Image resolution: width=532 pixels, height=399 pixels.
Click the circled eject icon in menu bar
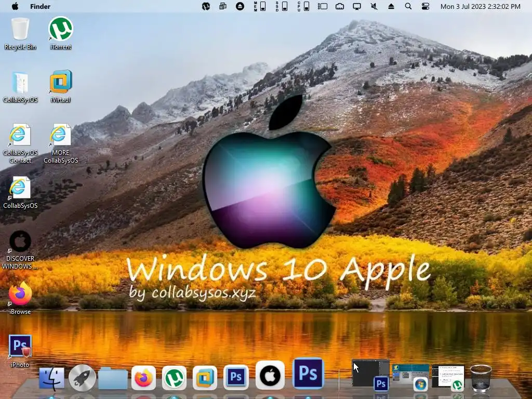click(240, 6)
